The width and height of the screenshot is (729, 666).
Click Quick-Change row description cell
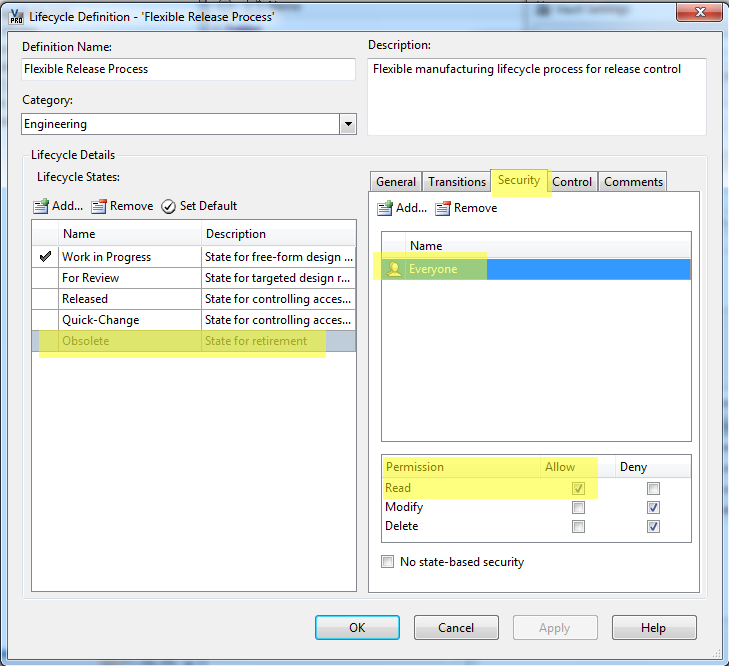click(278, 320)
